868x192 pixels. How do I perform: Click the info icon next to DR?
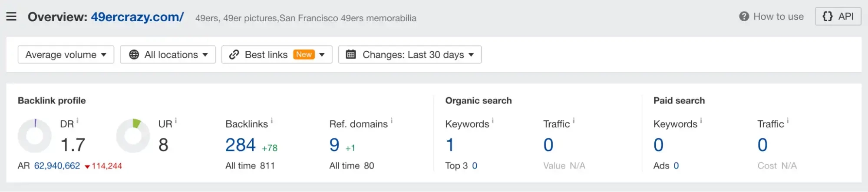pos(77,120)
